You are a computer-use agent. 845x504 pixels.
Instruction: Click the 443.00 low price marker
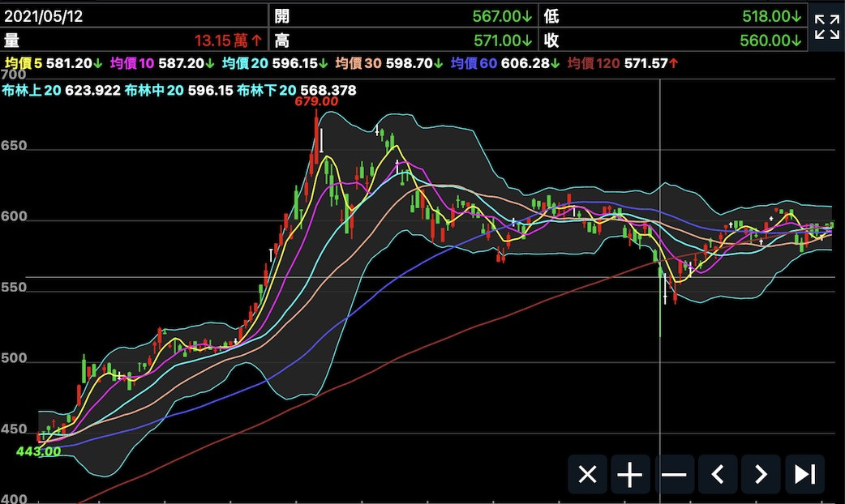[39, 451]
